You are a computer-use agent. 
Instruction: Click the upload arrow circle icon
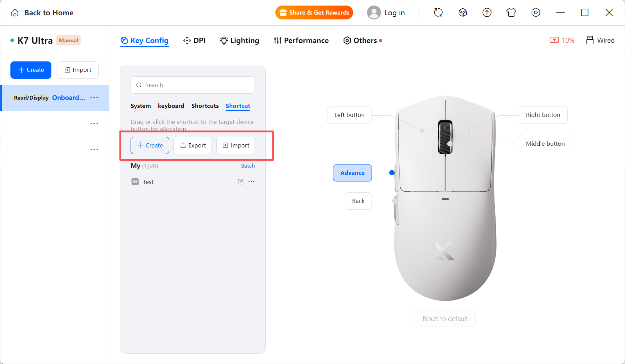tap(487, 13)
